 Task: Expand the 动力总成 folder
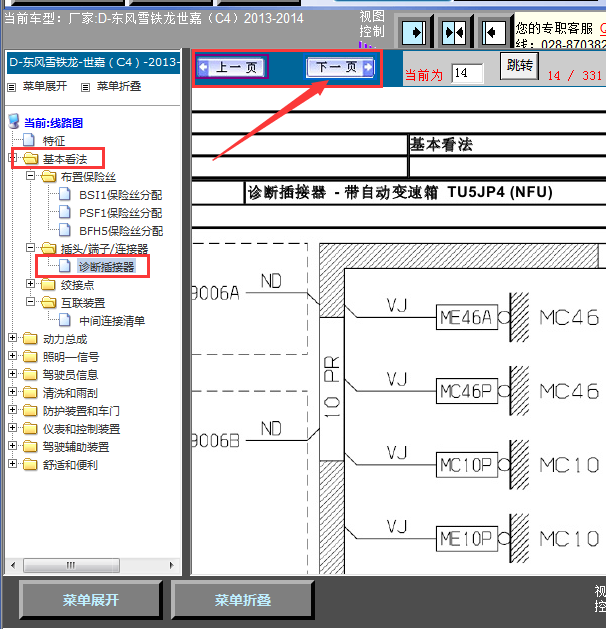[x=12, y=338]
